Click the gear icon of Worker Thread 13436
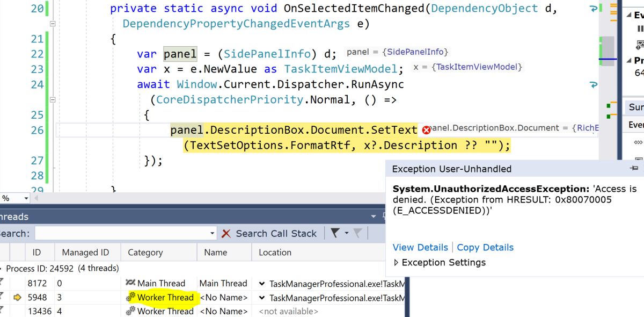This screenshot has height=317, width=644. pos(131,311)
